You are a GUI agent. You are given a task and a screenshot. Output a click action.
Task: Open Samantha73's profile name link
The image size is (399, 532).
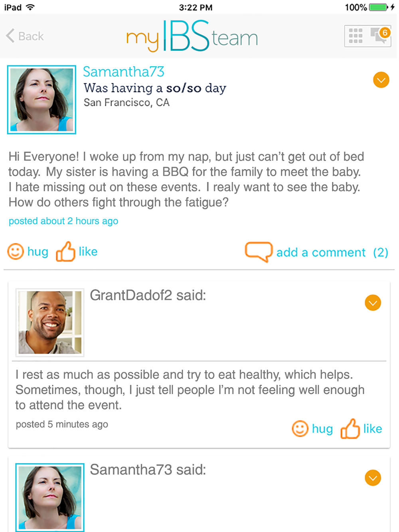pos(124,72)
